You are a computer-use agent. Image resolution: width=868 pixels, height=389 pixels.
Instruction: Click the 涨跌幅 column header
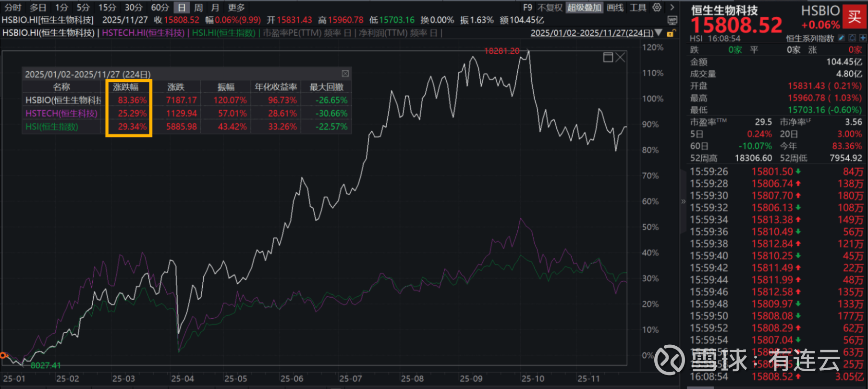[x=126, y=87]
